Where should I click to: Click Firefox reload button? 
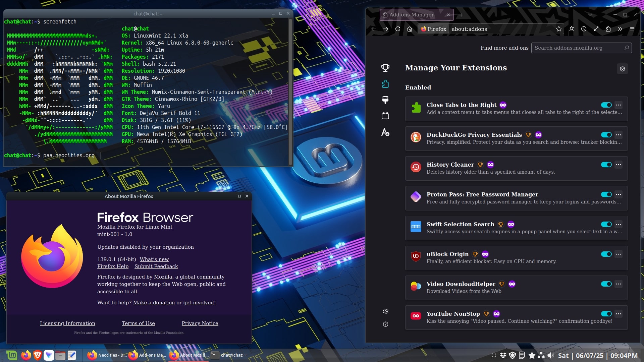398,29
